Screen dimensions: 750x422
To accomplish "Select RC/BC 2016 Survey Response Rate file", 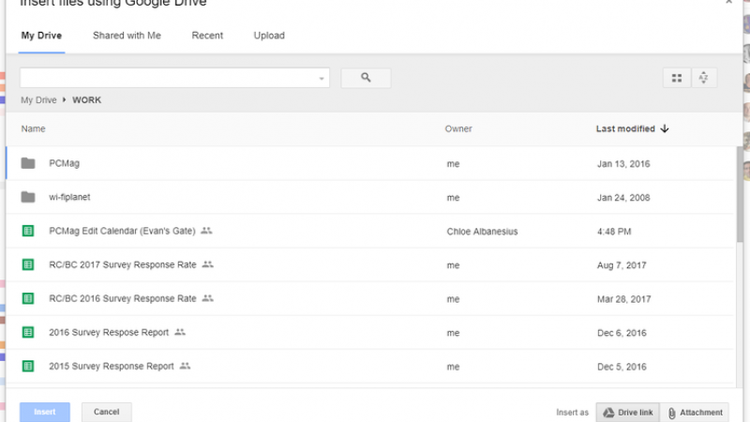I will (122, 299).
